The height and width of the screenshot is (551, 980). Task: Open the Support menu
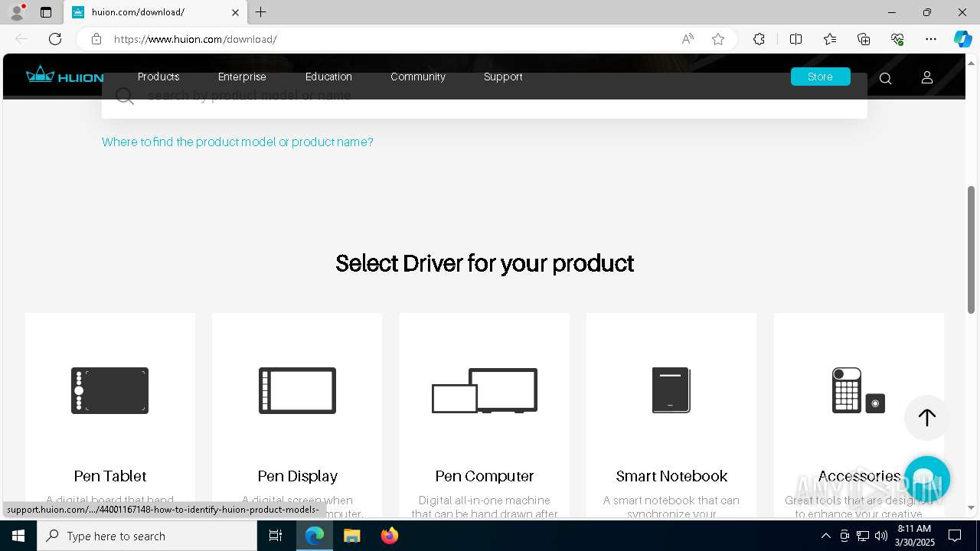503,77
